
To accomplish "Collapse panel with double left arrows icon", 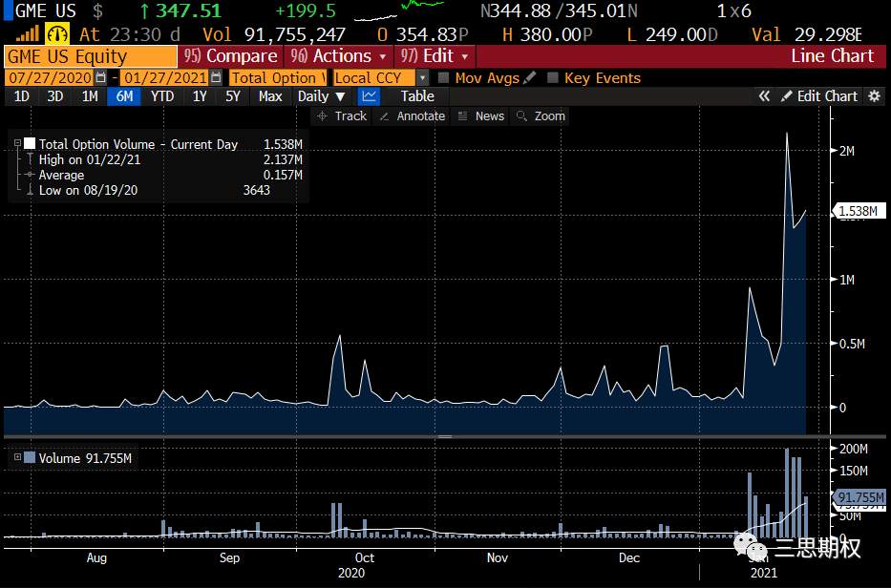I will click(x=764, y=96).
